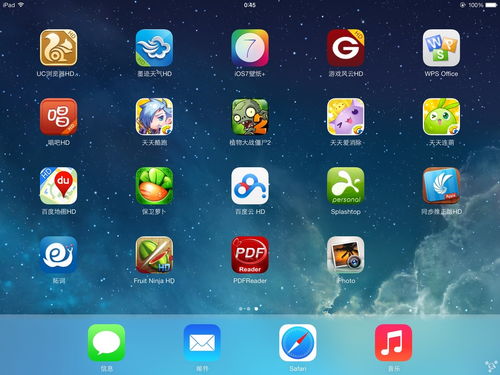Open Mail in the dock
Viewport: 500px width, 375px height.
click(202, 343)
